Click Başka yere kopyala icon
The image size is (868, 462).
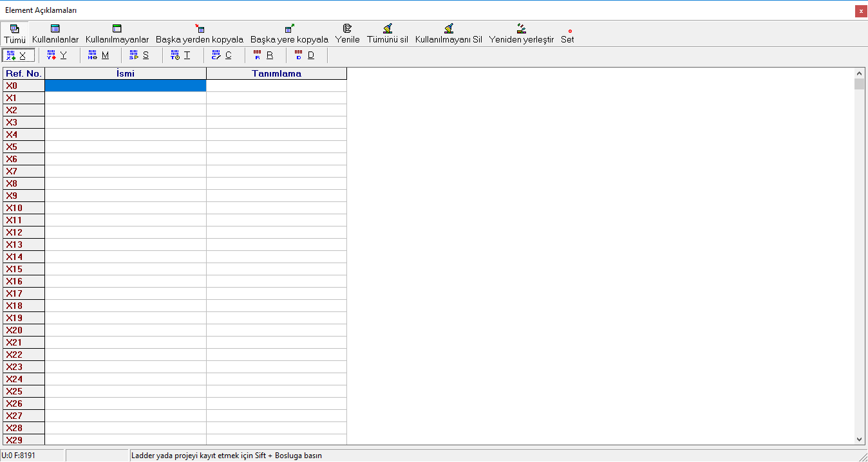pyautogui.click(x=289, y=29)
